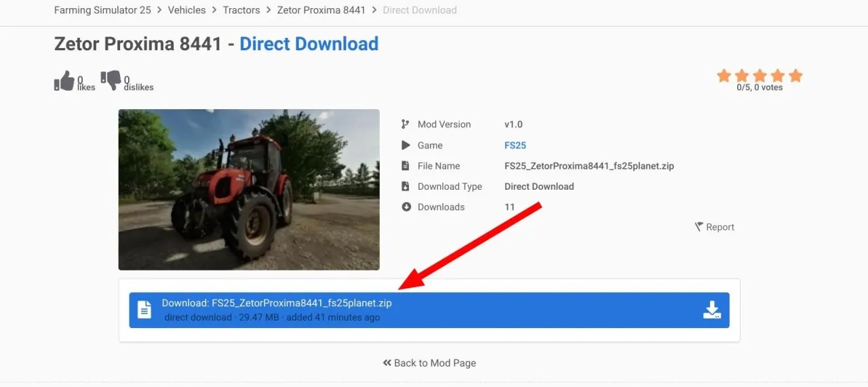Image resolution: width=868 pixels, height=387 pixels.
Task: Navigate to Tractors breadcrumb
Action: coord(241,10)
